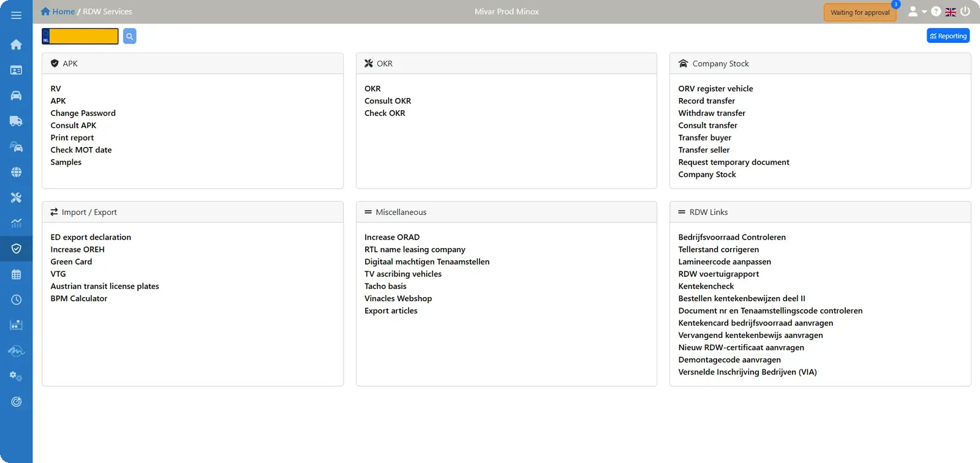Click the globe icon in the sidebar
This screenshot has height=463, width=980.
click(x=16, y=172)
